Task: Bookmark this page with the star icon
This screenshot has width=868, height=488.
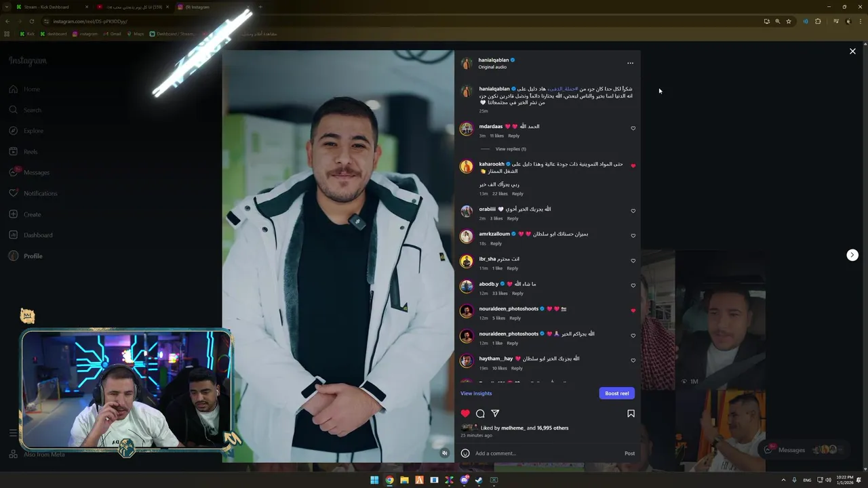Action: 789,21
